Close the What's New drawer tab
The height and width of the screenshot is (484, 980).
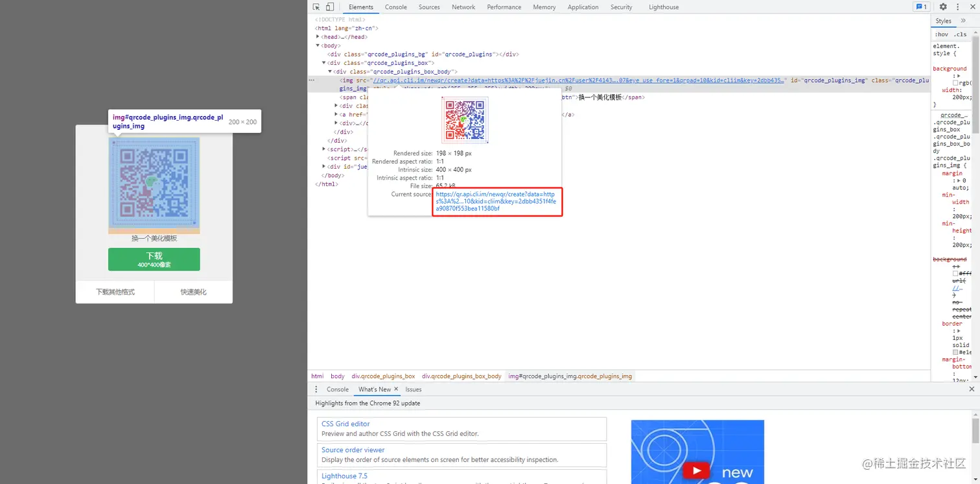[396, 389]
